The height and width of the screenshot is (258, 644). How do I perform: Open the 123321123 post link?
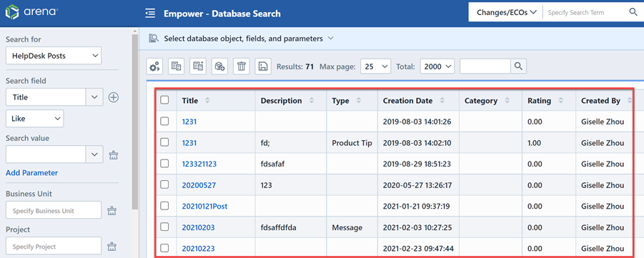[x=199, y=164]
